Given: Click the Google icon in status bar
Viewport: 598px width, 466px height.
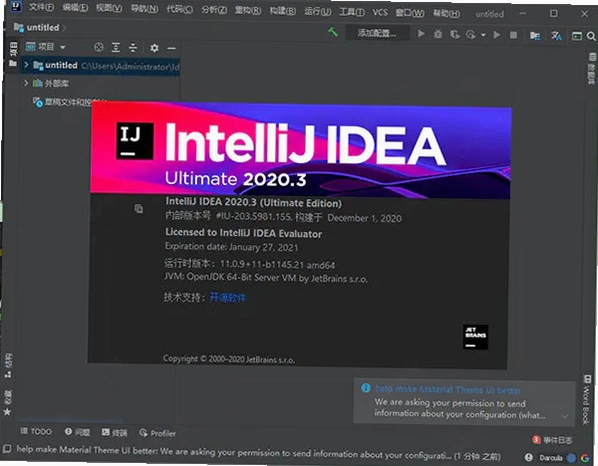Looking at the screenshot, I should [585, 458].
